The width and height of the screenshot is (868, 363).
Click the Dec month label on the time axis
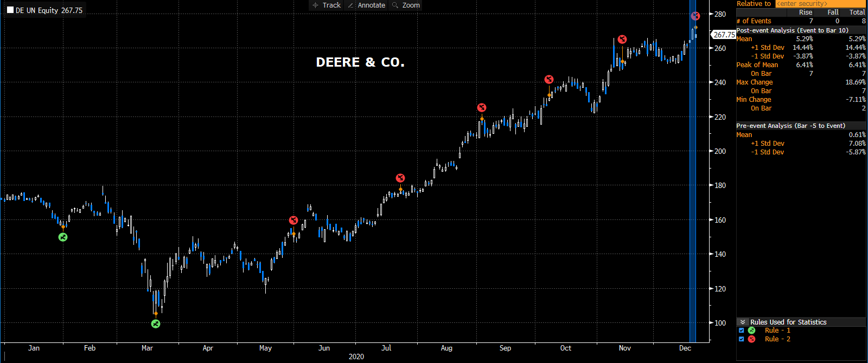point(685,348)
